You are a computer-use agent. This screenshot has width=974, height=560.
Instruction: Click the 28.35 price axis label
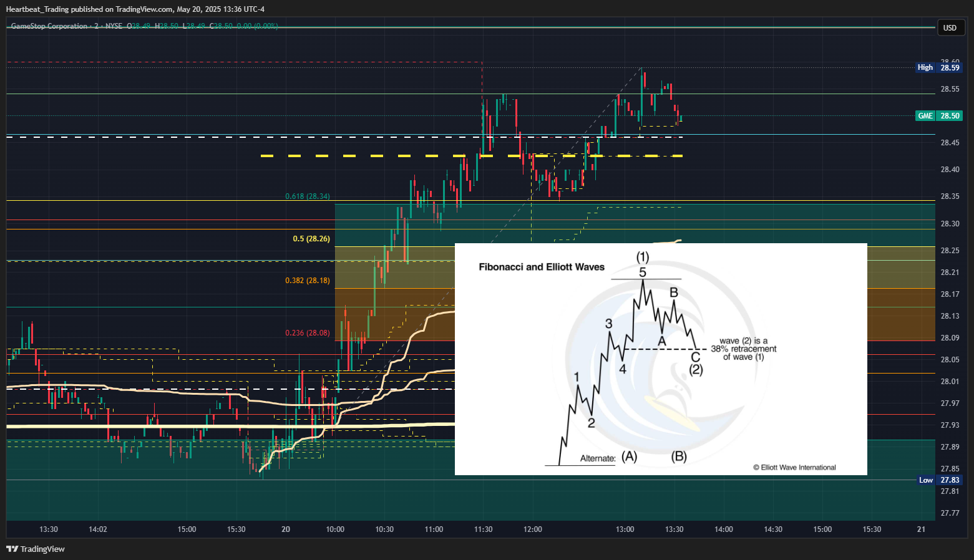(950, 196)
